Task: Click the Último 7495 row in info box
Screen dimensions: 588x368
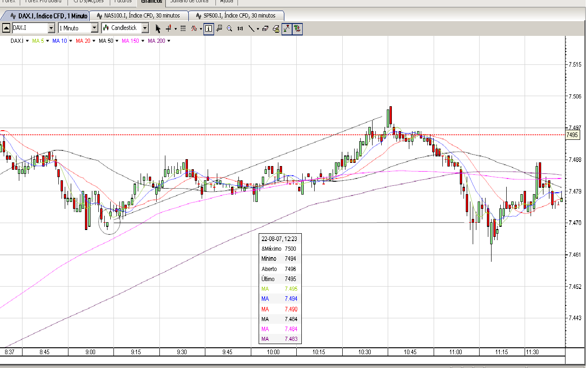Action: [279, 279]
